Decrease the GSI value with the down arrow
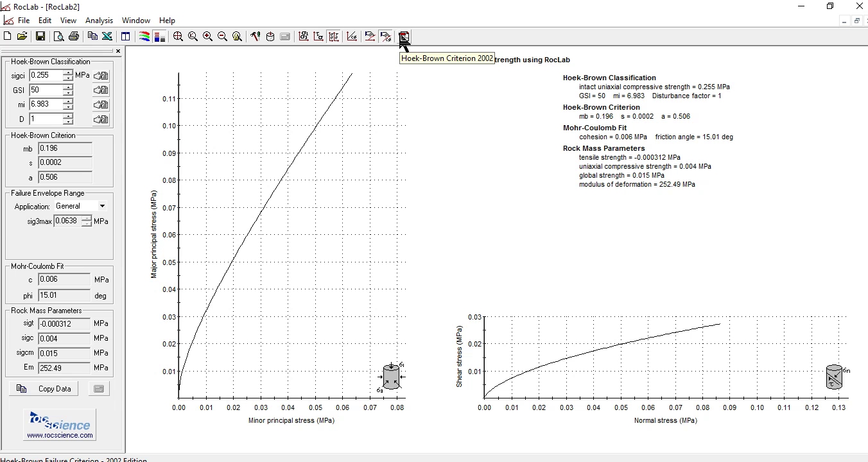Screen dimensions: 868x462 (68, 94)
